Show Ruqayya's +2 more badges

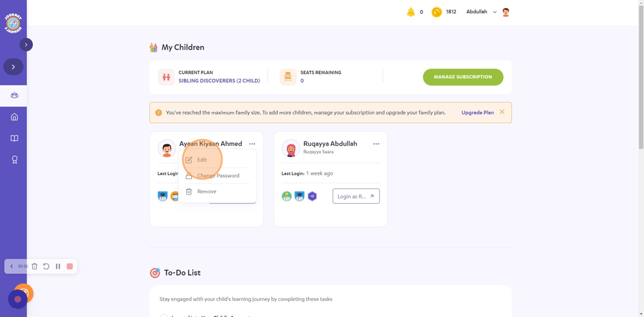pos(312,196)
